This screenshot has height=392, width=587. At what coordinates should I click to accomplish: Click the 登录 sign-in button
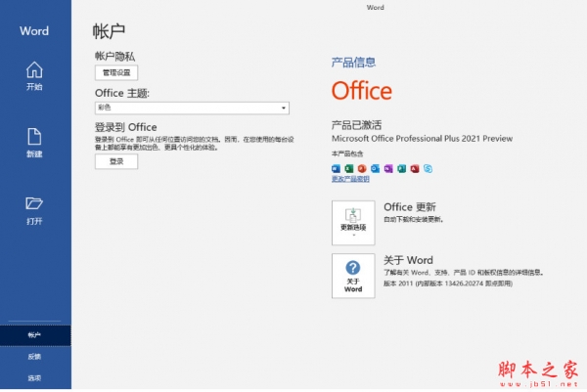pyautogui.click(x=116, y=161)
